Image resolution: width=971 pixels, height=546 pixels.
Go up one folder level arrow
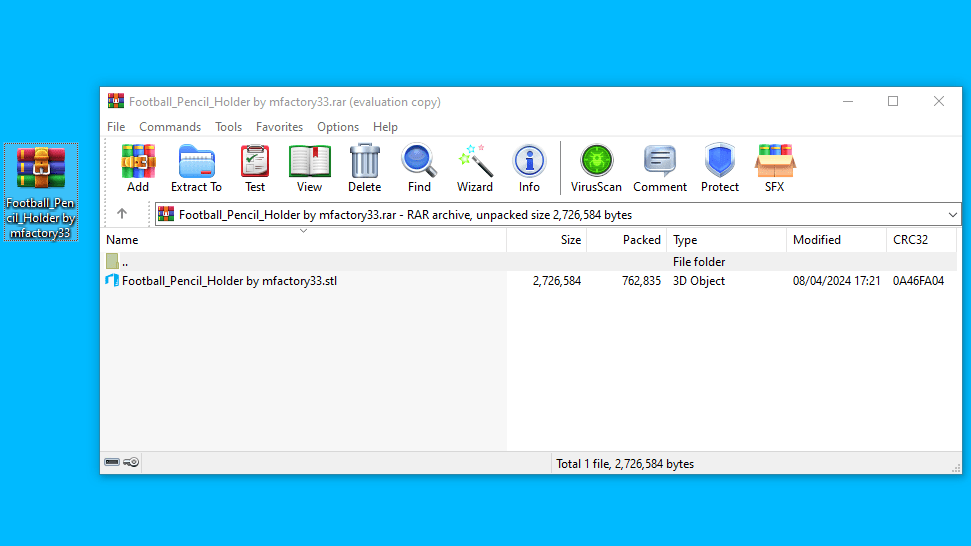tap(122, 214)
